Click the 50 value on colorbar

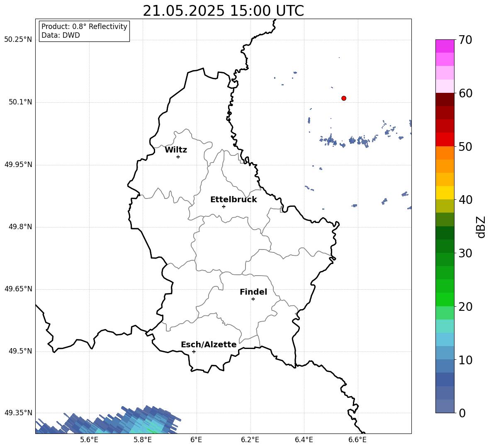465,147
